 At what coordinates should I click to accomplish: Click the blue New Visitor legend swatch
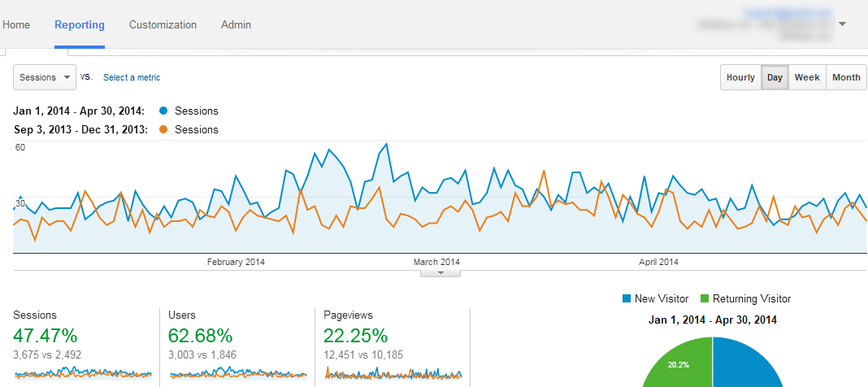point(627,298)
